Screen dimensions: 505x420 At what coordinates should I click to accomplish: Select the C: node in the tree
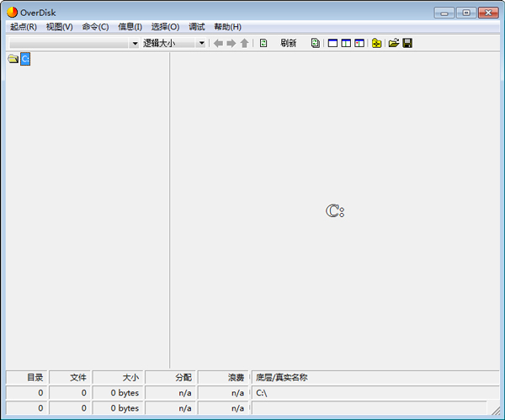pos(25,59)
